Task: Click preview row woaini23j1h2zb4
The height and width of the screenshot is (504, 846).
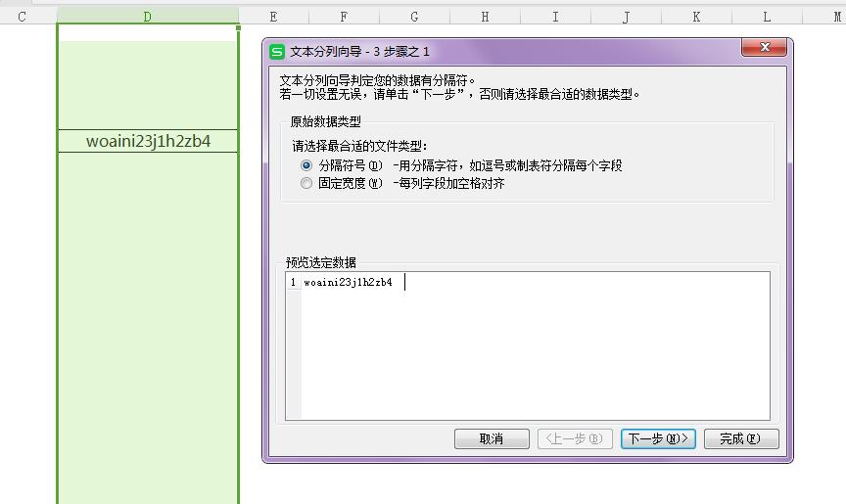Action: click(x=348, y=282)
